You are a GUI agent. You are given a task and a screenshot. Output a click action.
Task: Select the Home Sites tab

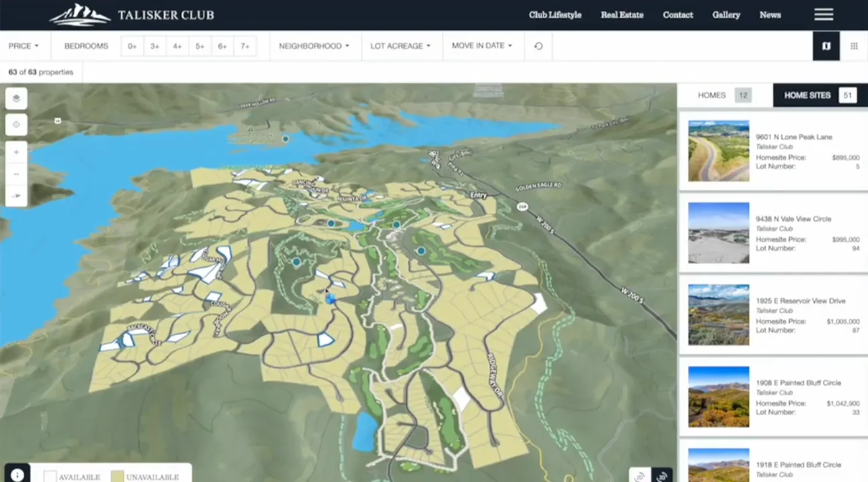tap(820, 95)
